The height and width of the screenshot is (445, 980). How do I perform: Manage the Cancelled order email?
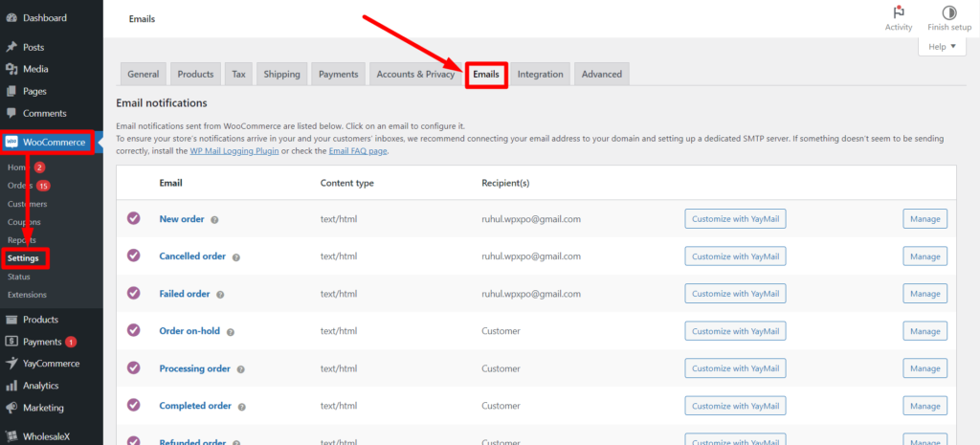925,256
